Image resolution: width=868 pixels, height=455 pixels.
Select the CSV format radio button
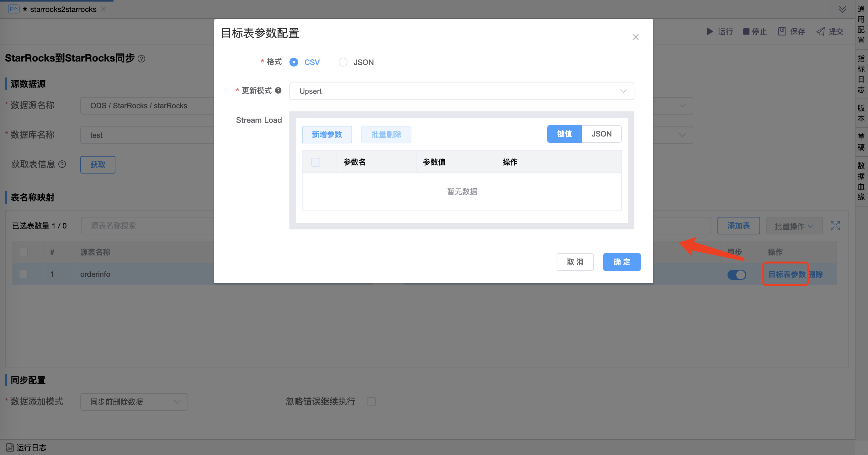(x=294, y=62)
